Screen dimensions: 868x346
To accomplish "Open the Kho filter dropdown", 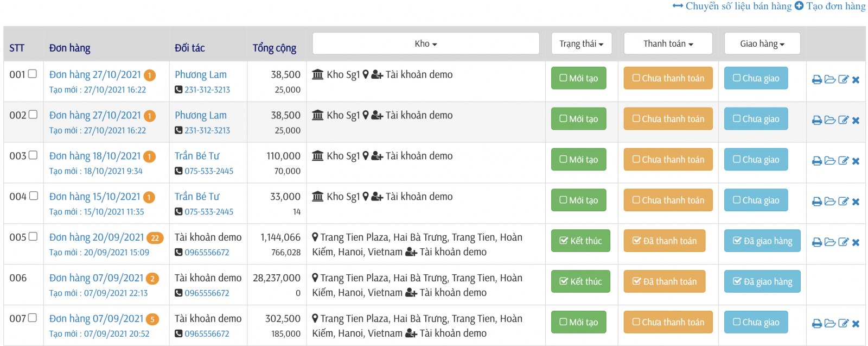I will 426,43.
